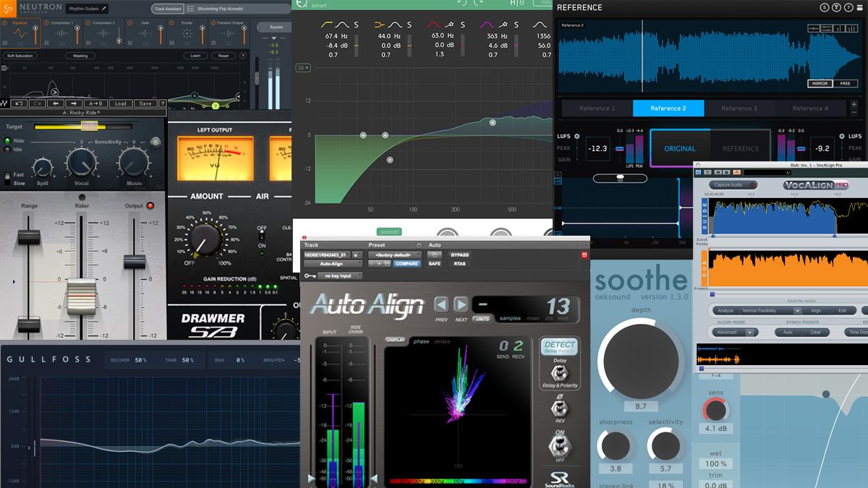Click the undo arrow below Neutron's EQ
The image size is (868, 488).
click(x=19, y=103)
